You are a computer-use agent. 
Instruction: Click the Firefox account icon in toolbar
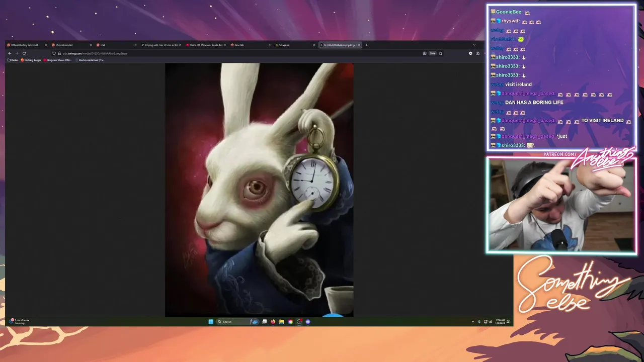pyautogui.click(x=470, y=53)
